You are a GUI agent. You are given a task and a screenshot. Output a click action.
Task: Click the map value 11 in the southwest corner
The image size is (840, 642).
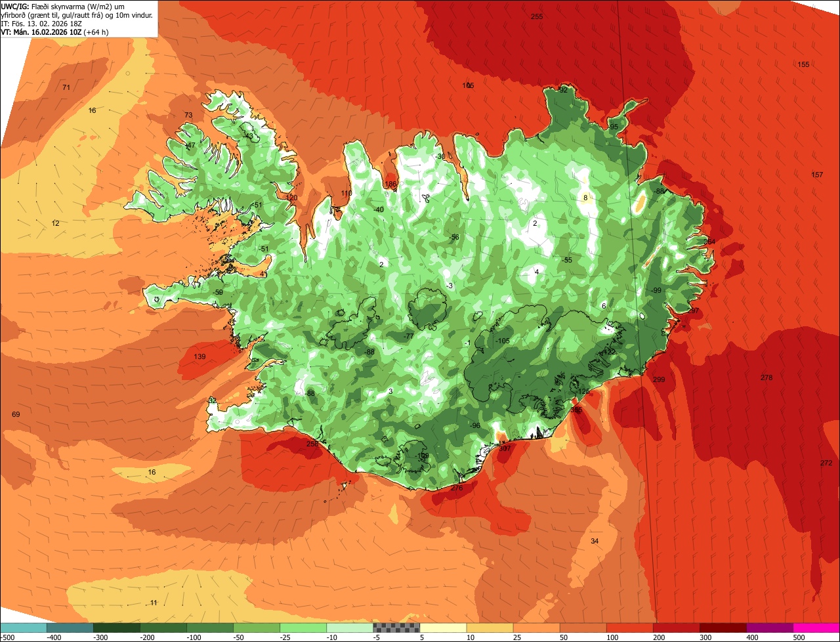(154, 603)
